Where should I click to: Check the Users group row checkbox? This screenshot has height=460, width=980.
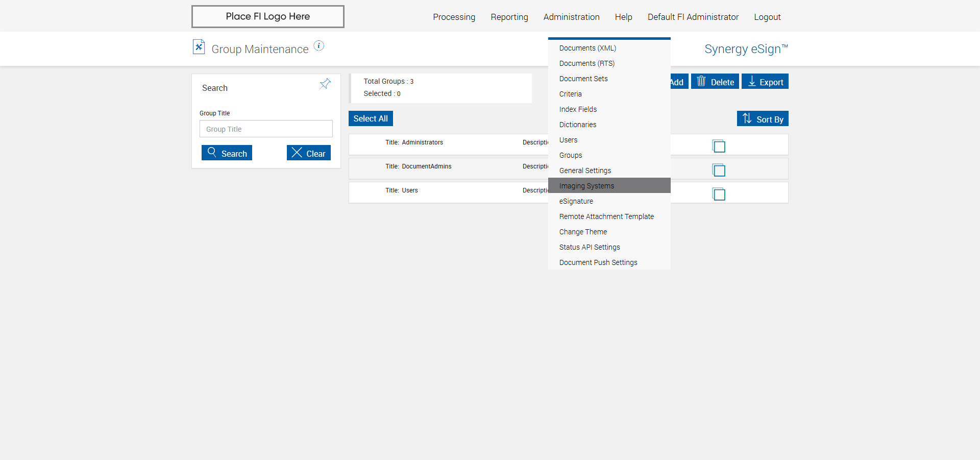pyautogui.click(x=719, y=194)
